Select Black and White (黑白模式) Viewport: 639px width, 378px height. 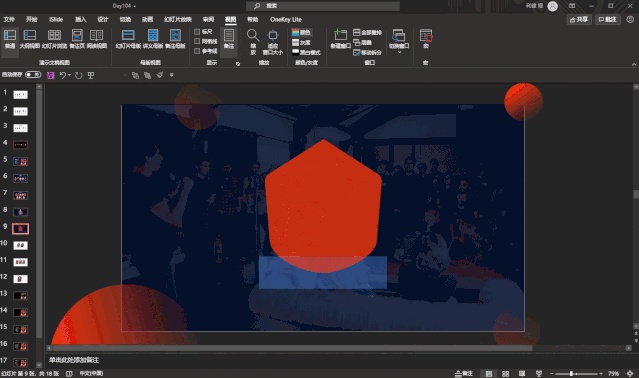tap(306, 52)
